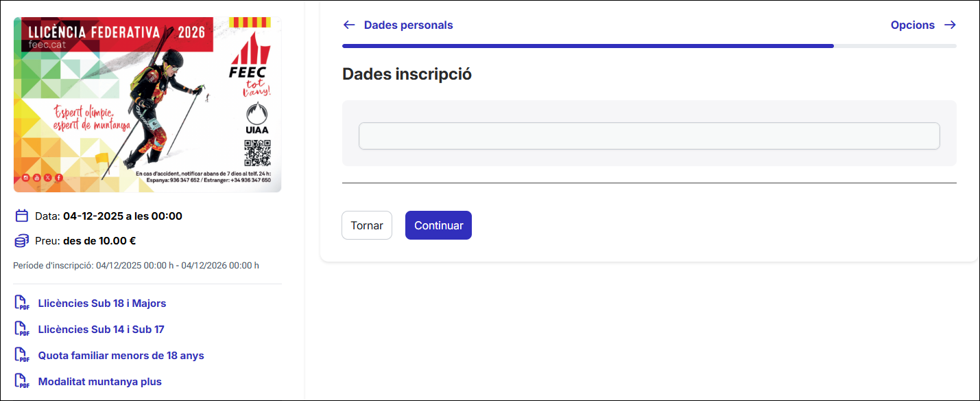Image resolution: width=980 pixels, height=401 pixels.
Task: Click the PDF icon for Llicències Sub 18 i Majors
Action: [x=23, y=303]
